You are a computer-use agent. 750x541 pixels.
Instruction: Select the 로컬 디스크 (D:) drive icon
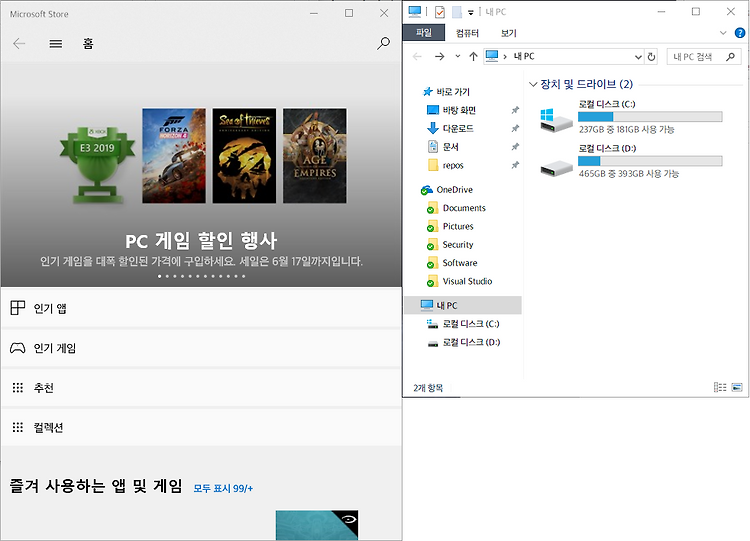point(556,167)
